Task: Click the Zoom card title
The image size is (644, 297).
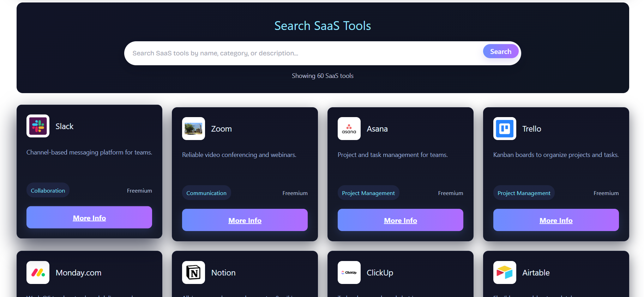Action: click(222, 129)
